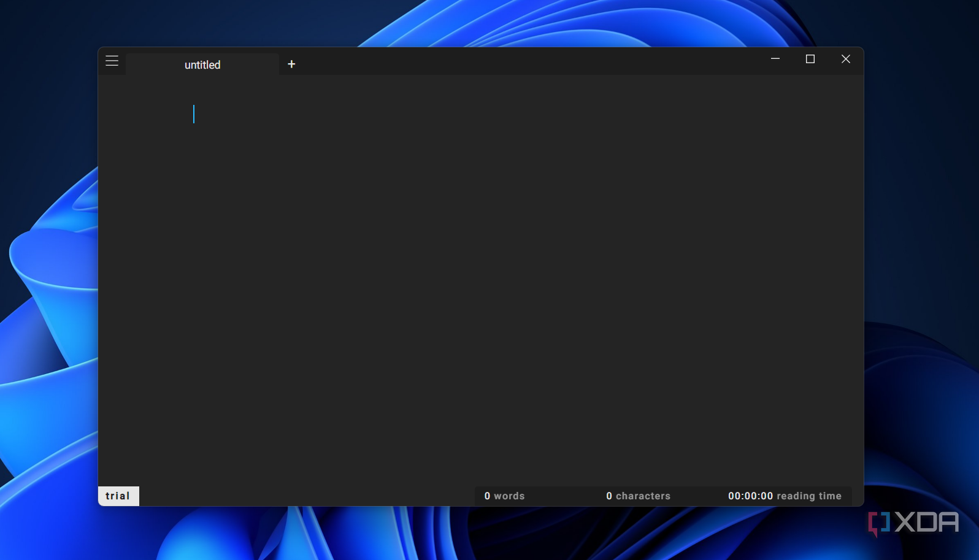Viewport: 979px width, 560px height.
Task: Click the trial badge
Action: pos(118,496)
